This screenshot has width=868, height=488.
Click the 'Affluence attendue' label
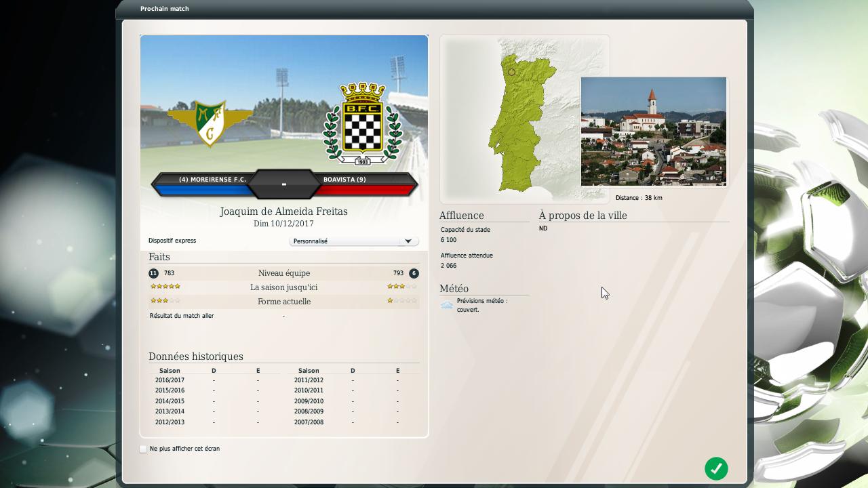tap(467, 256)
